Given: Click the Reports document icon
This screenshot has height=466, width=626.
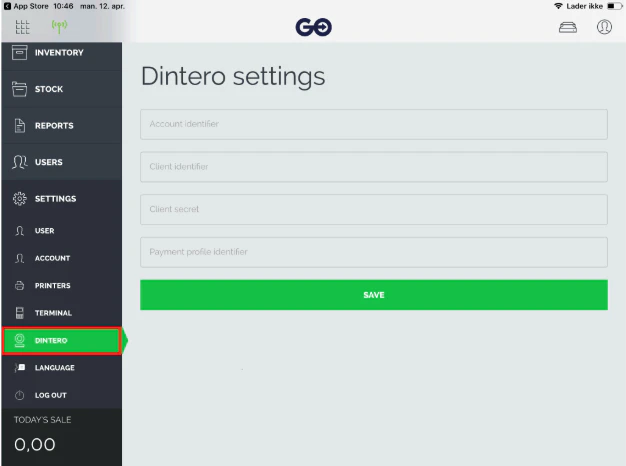Looking at the screenshot, I should tap(20, 125).
